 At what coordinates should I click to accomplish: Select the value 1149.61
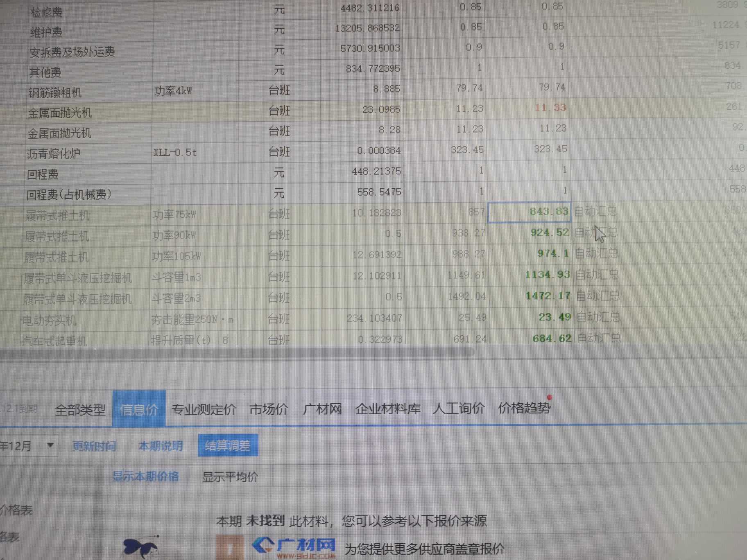coord(466,275)
